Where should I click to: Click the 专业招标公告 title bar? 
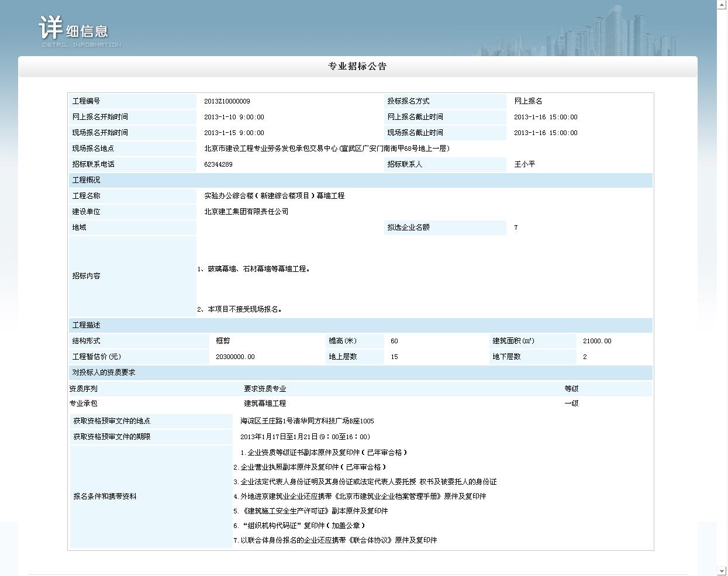tap(357, 67)
